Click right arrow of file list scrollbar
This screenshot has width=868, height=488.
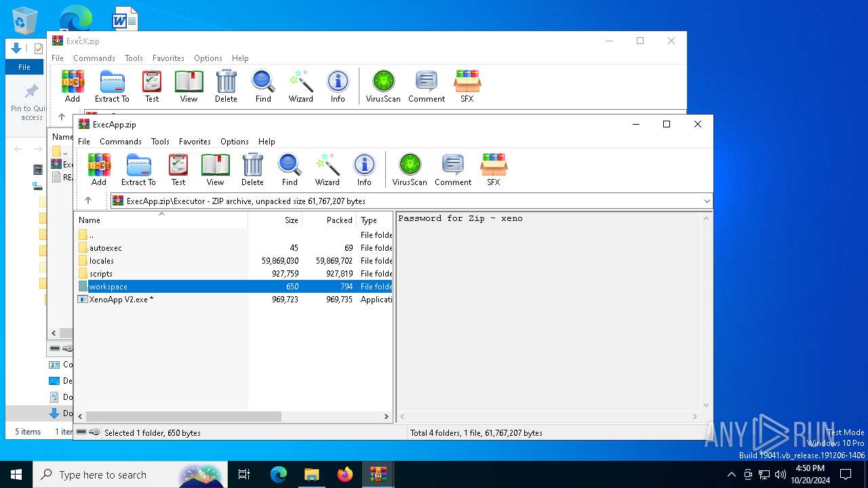pos(387,416)
